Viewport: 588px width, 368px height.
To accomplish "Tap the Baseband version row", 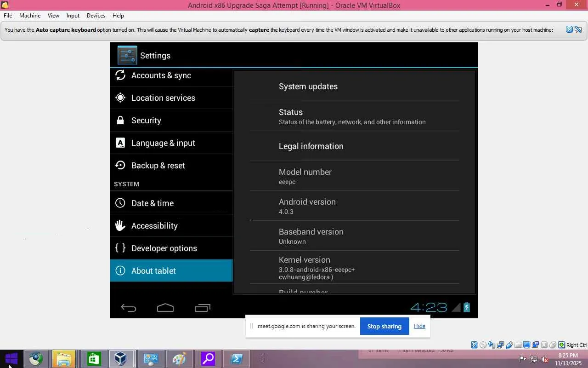I will 354,236.
